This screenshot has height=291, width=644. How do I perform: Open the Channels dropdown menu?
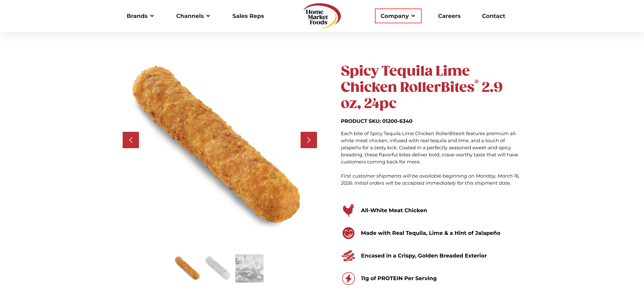193,16
